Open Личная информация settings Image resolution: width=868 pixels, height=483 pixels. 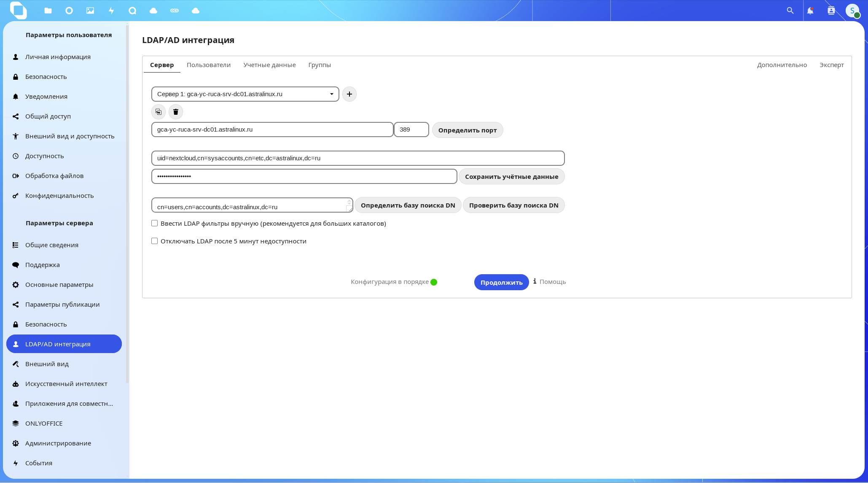(x=64, y=57)
